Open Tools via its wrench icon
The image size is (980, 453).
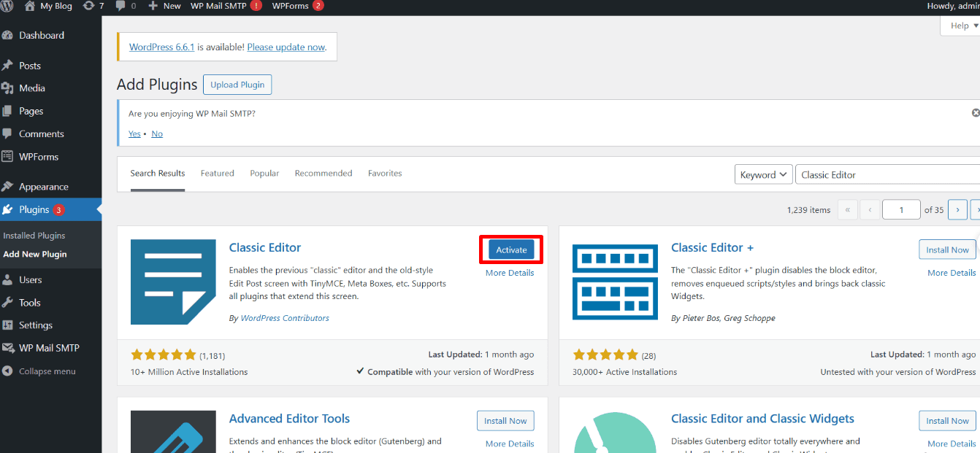(x=7, y=302)
